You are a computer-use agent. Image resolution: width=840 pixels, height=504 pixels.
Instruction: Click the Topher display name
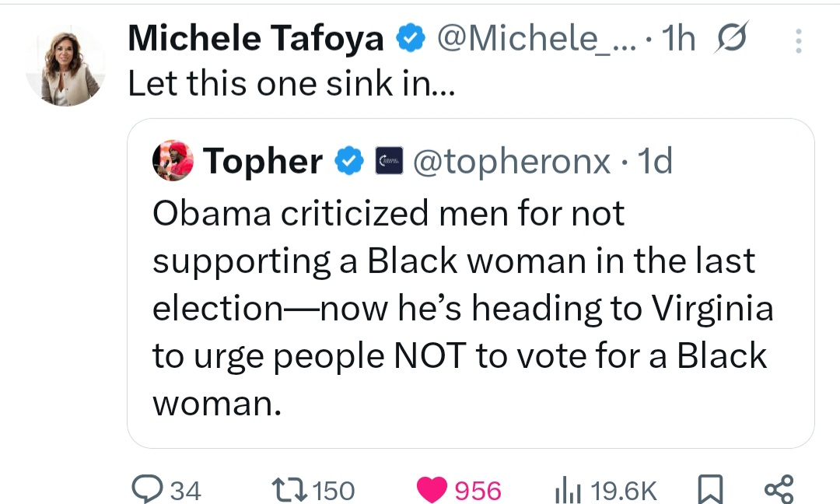263,162
